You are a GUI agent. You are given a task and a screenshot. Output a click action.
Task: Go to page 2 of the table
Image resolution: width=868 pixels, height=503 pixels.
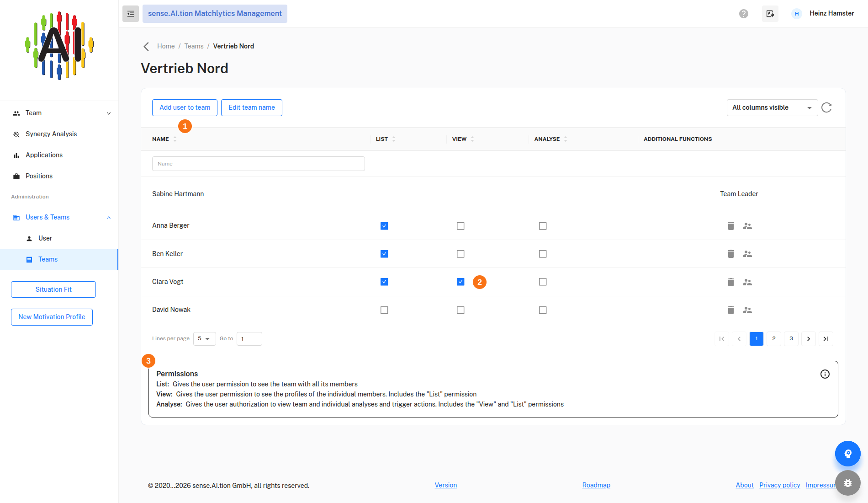(774, 339)
